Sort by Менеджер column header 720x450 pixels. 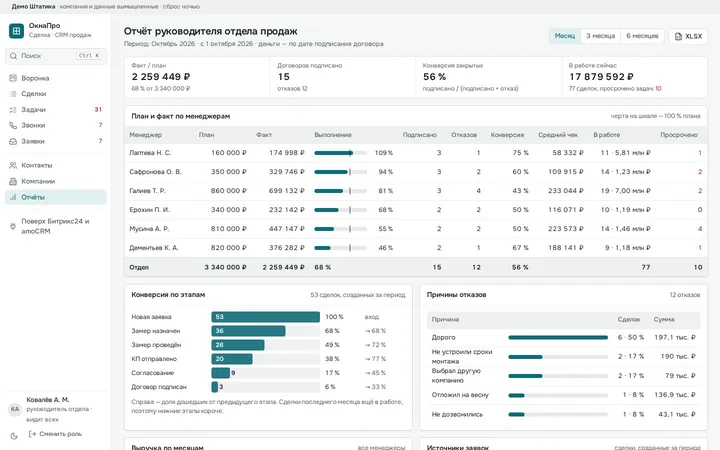pos(146,135)
